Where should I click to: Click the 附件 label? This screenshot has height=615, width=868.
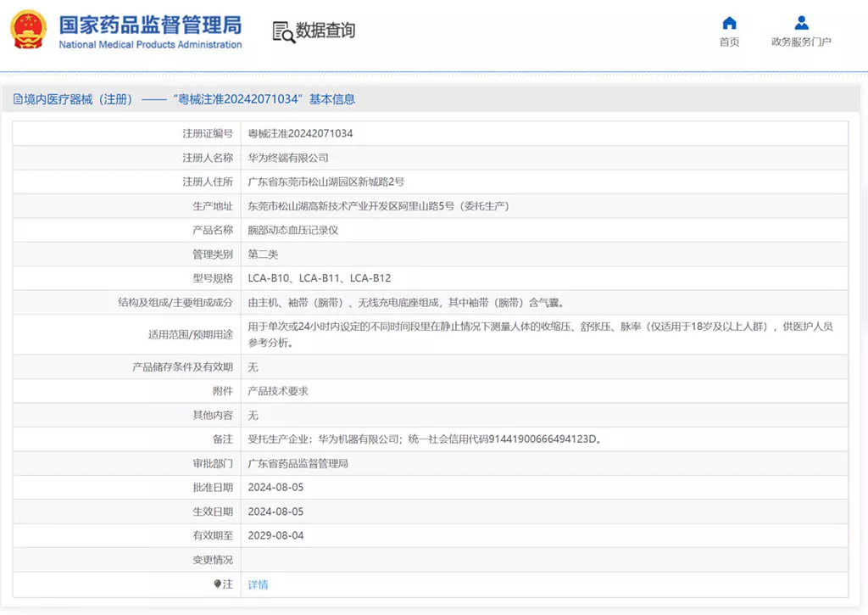point(223,391)
